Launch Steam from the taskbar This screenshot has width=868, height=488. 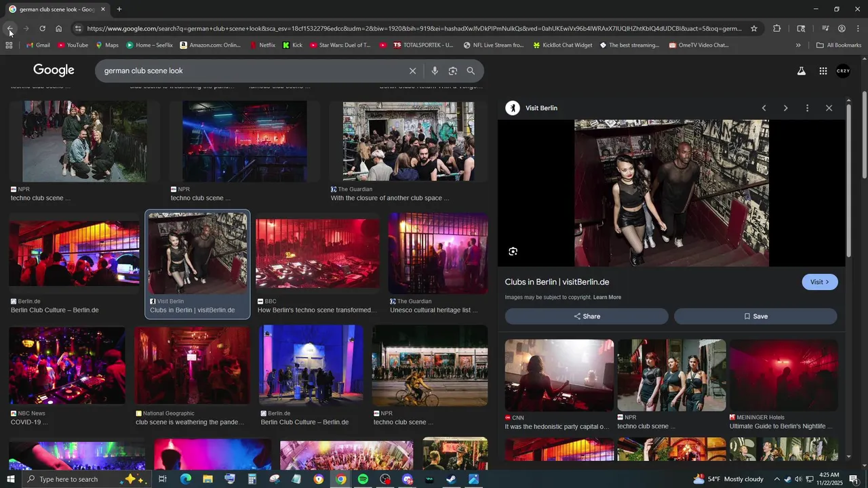tap(451, 479)
